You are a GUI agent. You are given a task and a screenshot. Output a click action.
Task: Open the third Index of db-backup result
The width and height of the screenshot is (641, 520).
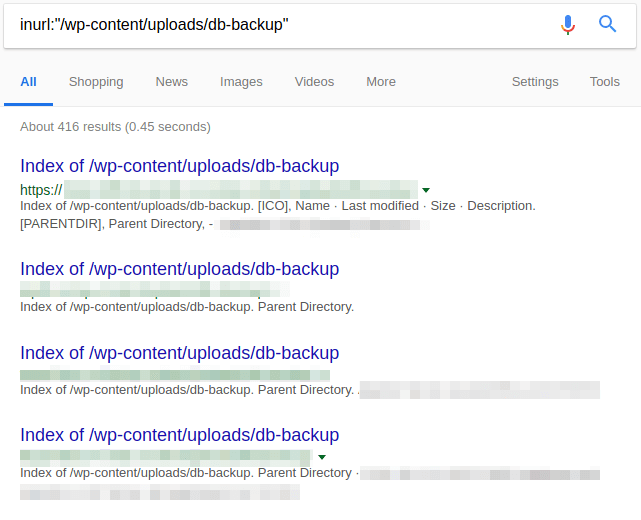point(180,353)
